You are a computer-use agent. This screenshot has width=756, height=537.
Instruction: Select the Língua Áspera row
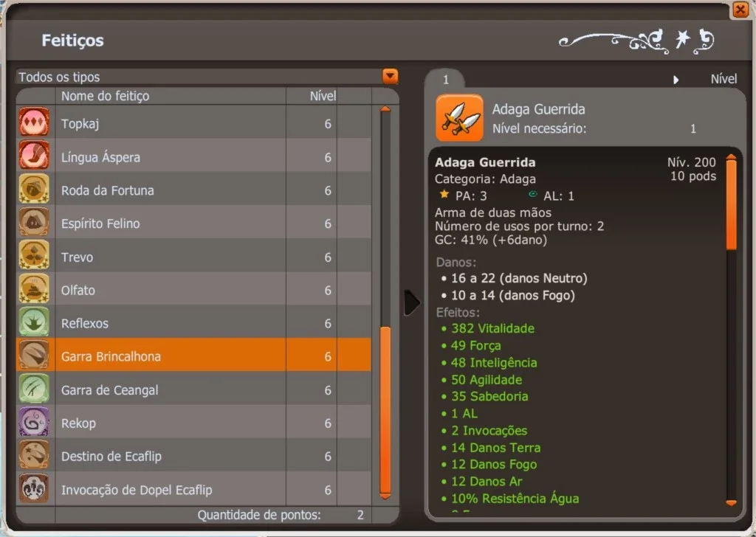(194, 155)
